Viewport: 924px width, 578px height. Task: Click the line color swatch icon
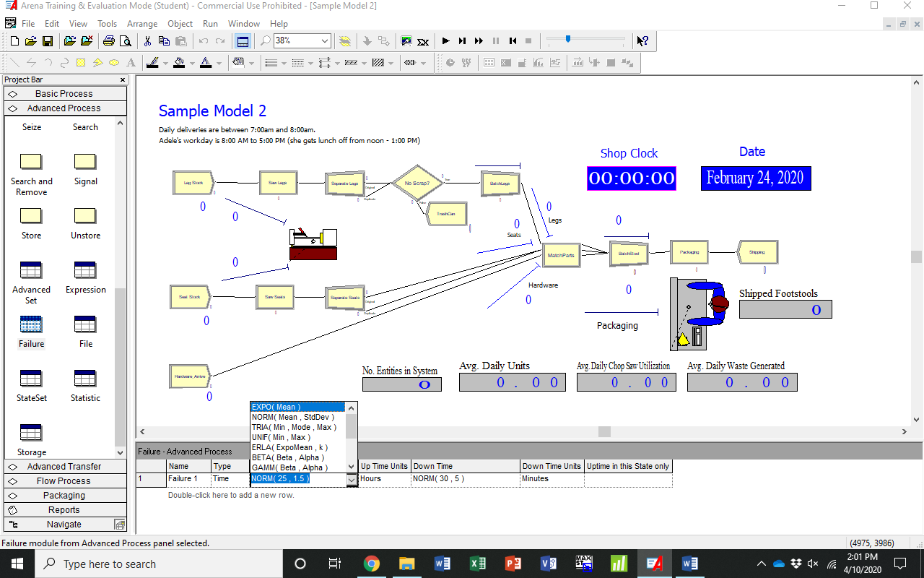pos(152,63)
